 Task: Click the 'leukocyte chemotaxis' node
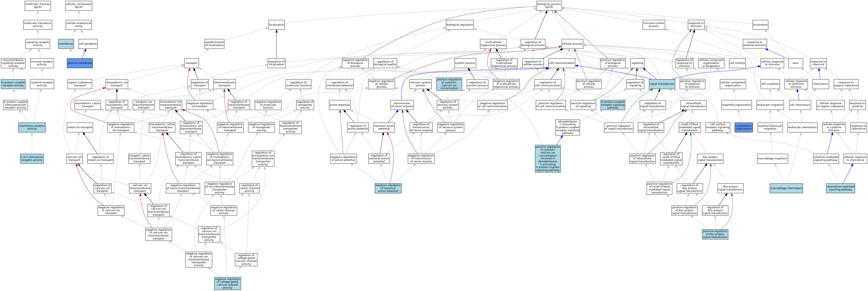coord(802,127)
